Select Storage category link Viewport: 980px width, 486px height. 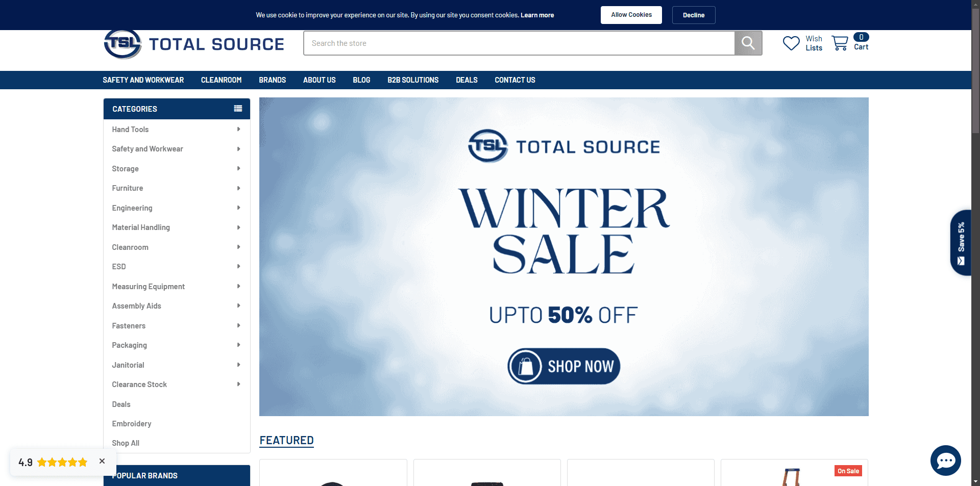click(x=125, y=169)
